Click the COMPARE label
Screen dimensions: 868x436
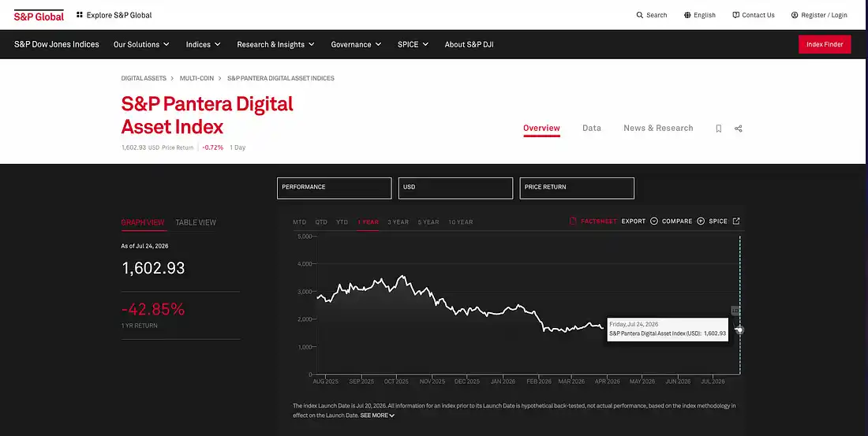point(677,221)
